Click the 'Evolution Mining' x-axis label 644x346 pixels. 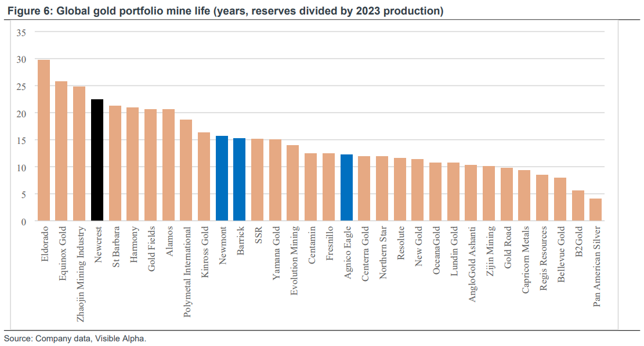click(x=294, y=261)
